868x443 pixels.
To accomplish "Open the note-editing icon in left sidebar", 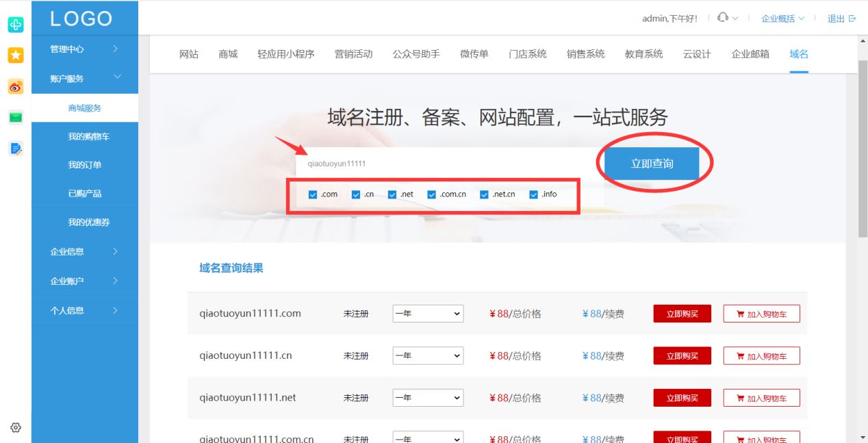I will tap(15, 148).
